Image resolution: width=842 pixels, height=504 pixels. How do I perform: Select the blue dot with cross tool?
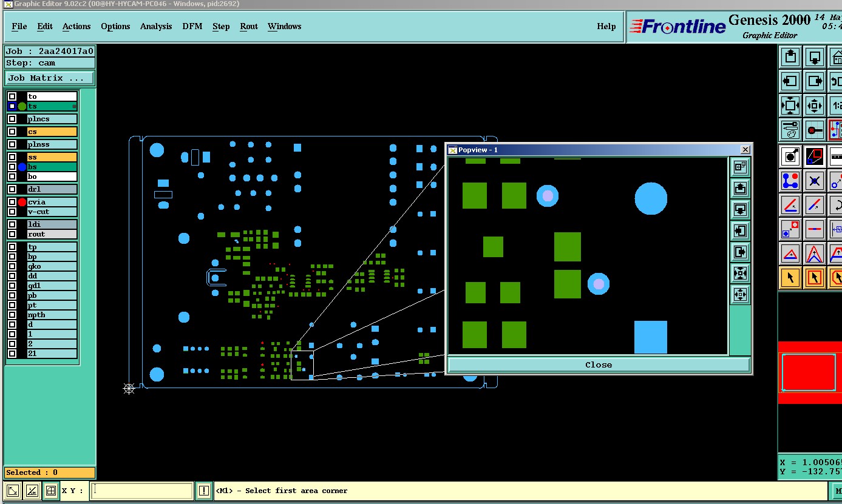pyautogui.click(x=815, y=181)
